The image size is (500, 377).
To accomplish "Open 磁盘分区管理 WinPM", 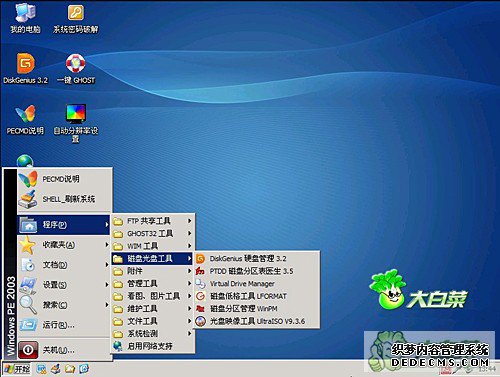I will coord(257,309).
